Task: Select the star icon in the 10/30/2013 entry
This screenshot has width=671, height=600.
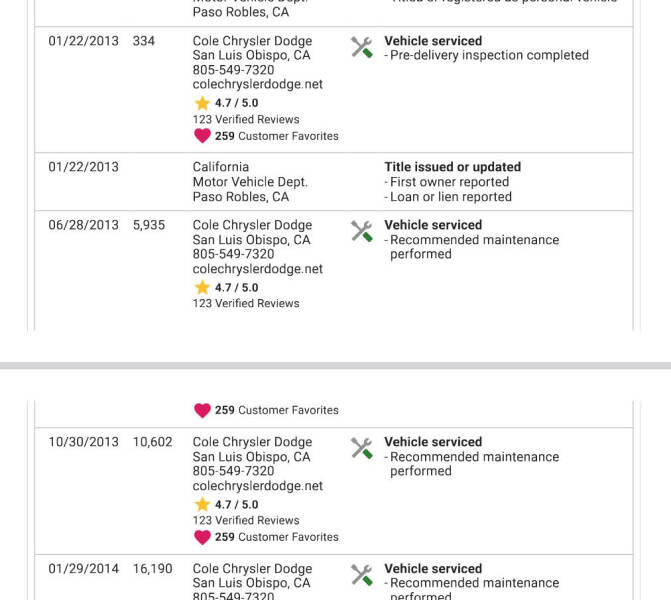Action: [x=202, y=504]
